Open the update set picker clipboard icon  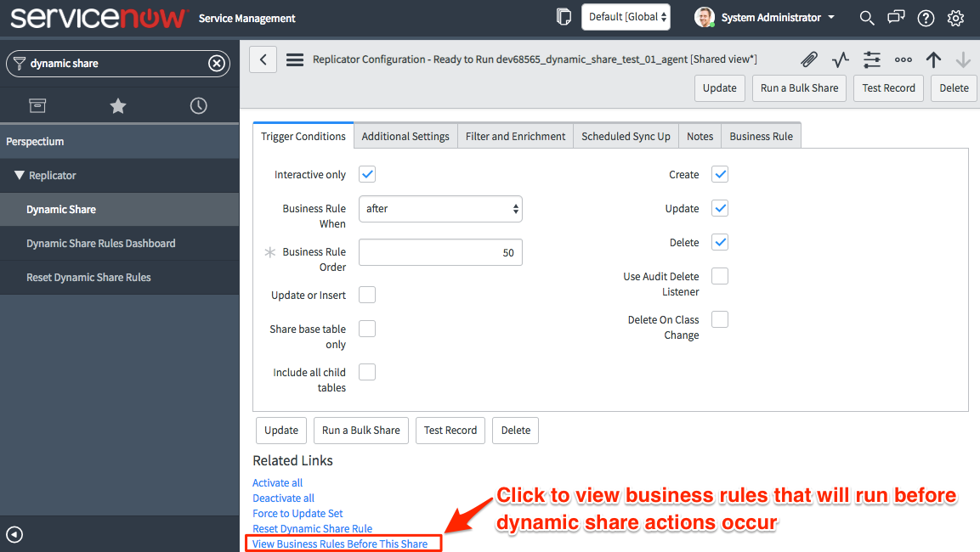[x=564, y=18]
